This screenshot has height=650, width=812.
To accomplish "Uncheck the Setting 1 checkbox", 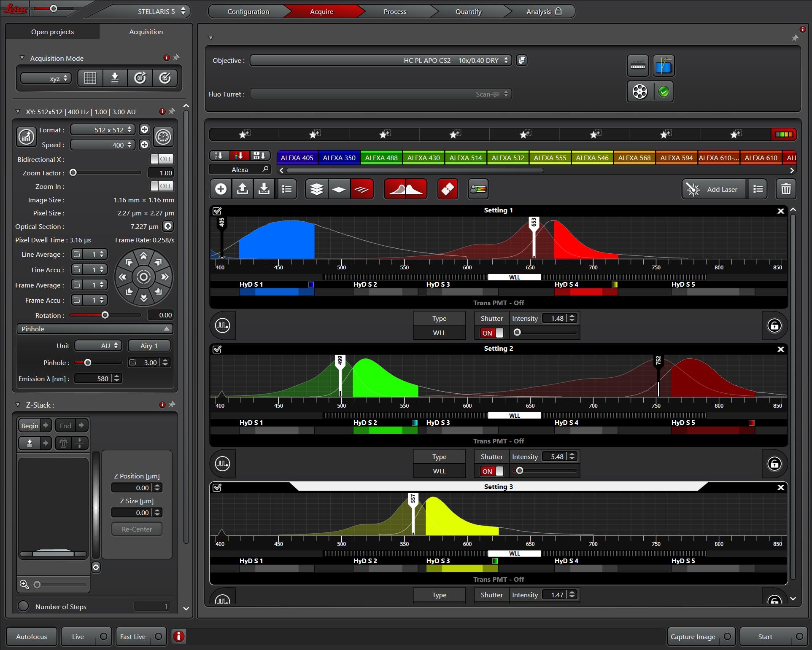I will tap(217, 211).
